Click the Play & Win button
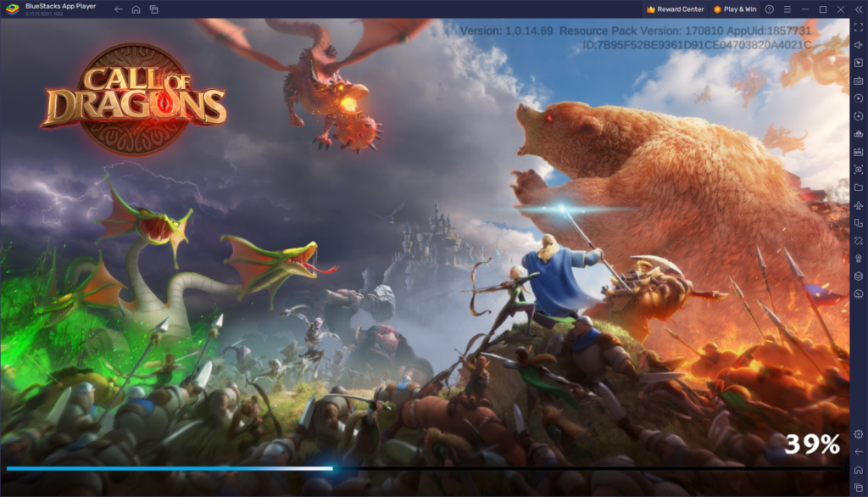The image size is (868, 497). (x=734, y=9)
